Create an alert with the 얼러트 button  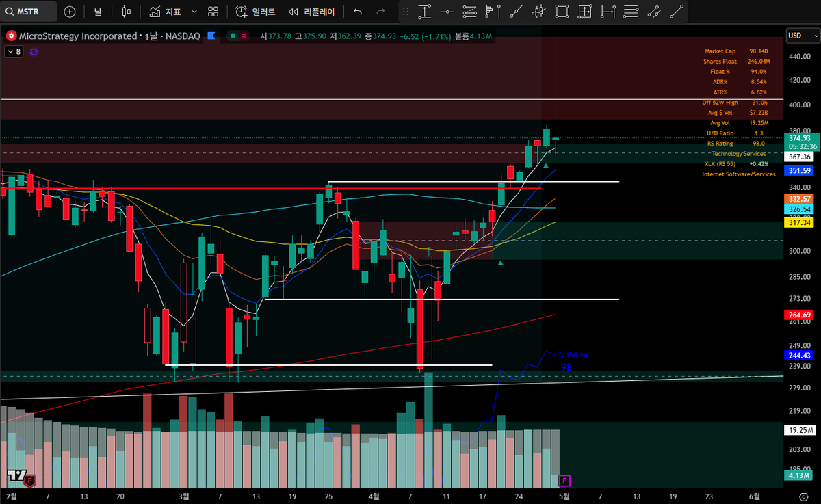pyautogui.click(x=255, y=12)
